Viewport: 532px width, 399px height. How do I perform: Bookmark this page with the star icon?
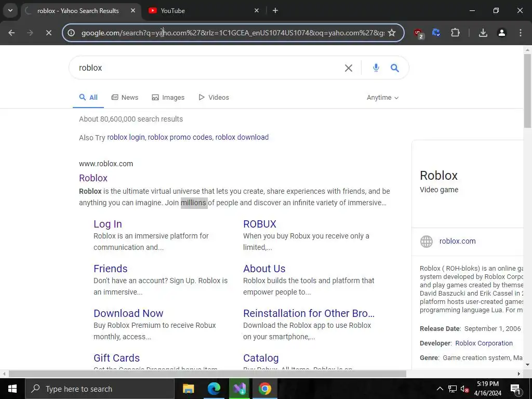click(x=392, y=33)
